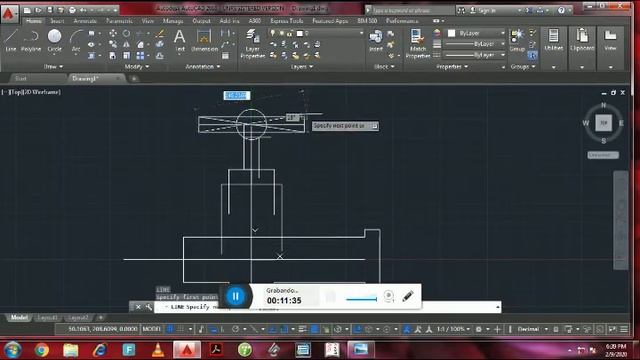Click the Copy tool in Modify panel
The image size is (640, 360).
pos(113,44)
